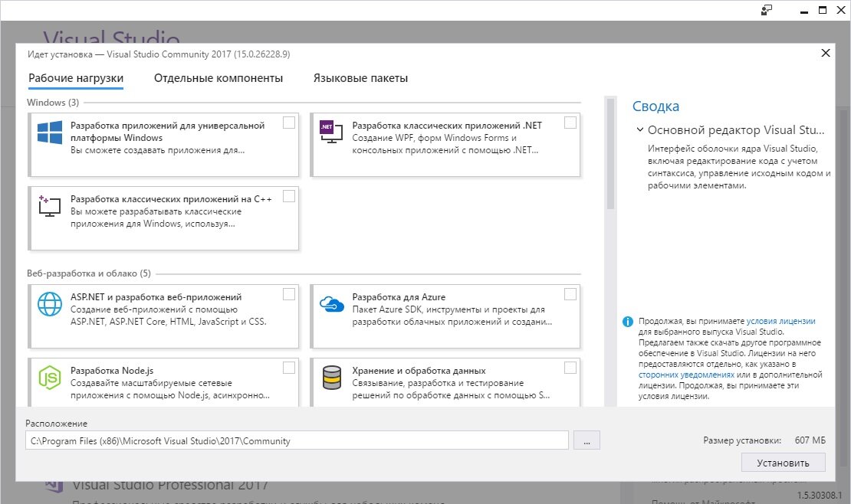
Task: Click the Расположение label above the path field
Action: coord(57,424)
